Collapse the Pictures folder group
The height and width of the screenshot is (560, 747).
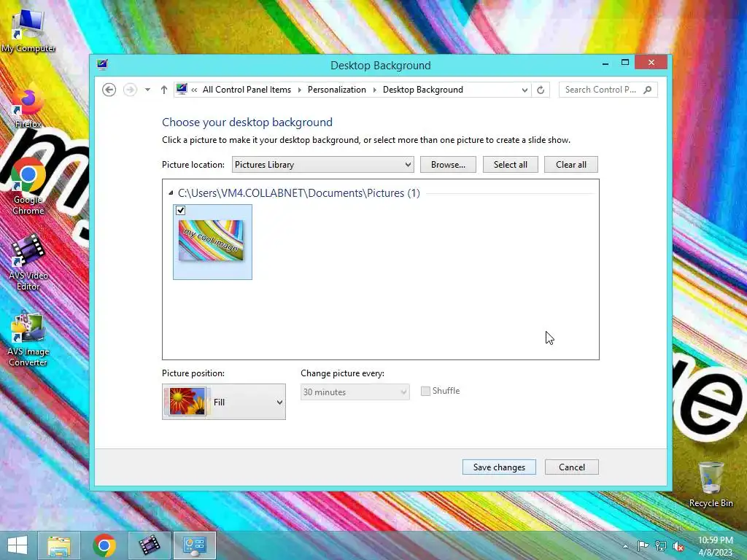click(171, 192)
